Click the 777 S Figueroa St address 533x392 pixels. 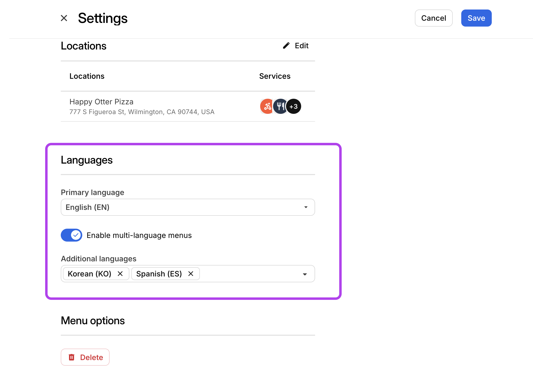[x=142, y=112]
